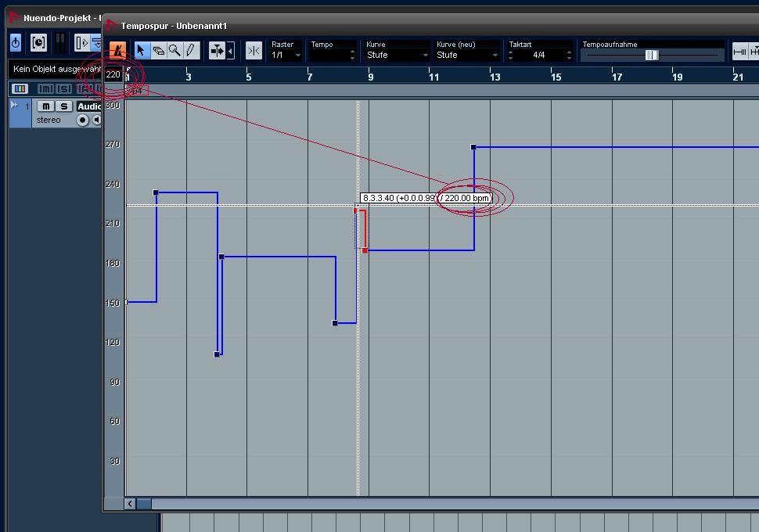Toggle Constrain Delay Compensation in Nuendo window

tap(38, 42)
